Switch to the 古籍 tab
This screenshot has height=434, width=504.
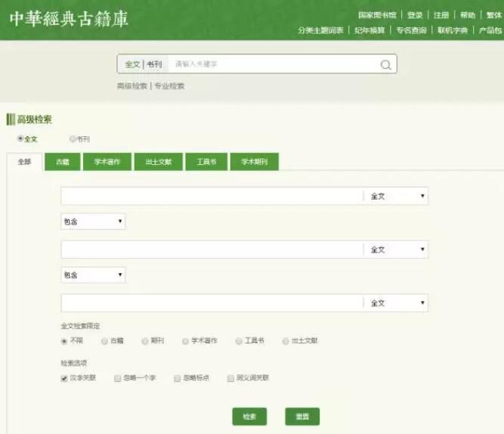[62, 162]
